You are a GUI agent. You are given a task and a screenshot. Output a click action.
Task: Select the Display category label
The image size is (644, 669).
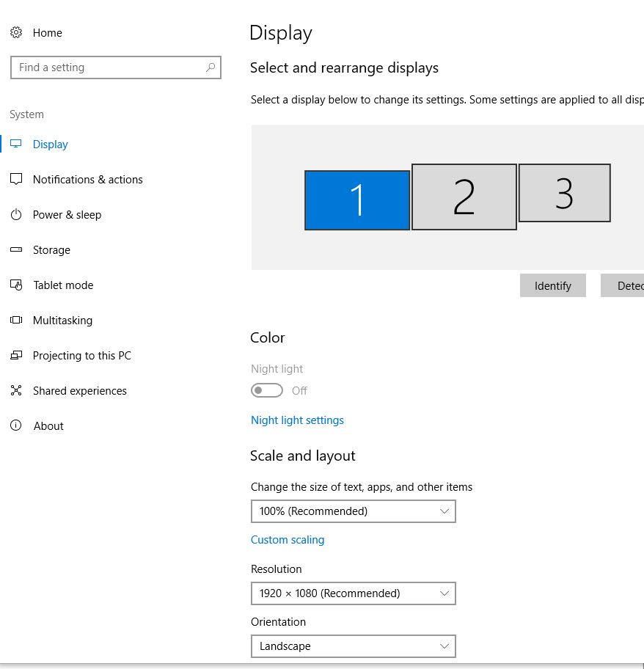coord(51,145)
